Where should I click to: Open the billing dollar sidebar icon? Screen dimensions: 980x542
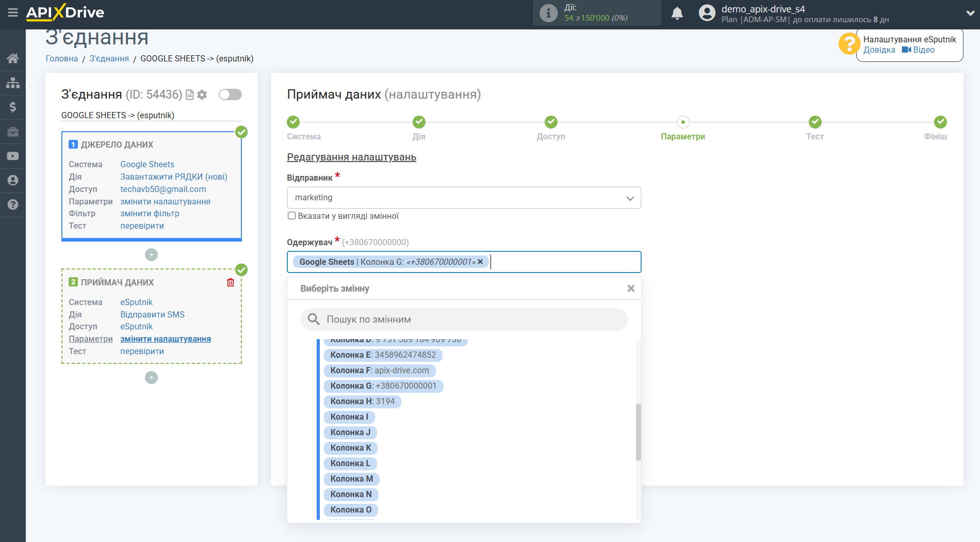[x=13, y=107]
